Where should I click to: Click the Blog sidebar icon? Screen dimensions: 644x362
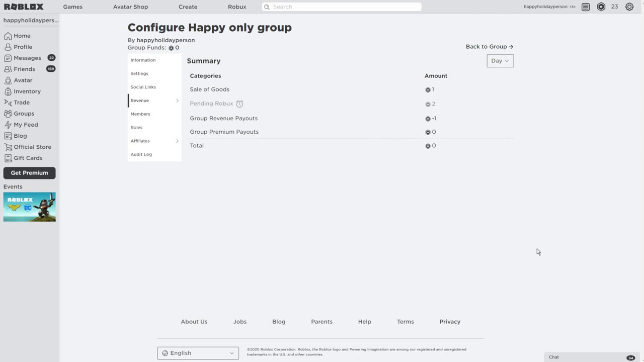[8, 136]
